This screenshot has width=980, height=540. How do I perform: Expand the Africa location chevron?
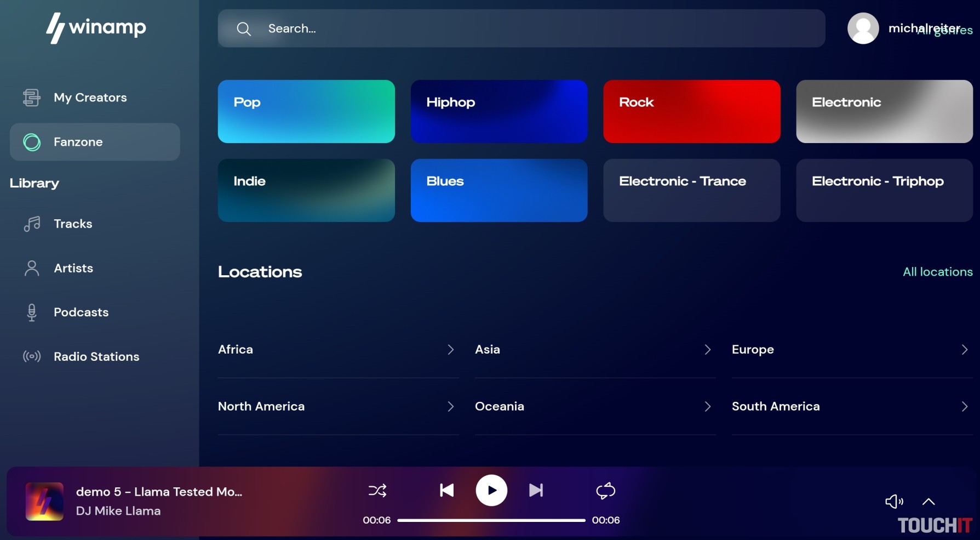[450, 350]
